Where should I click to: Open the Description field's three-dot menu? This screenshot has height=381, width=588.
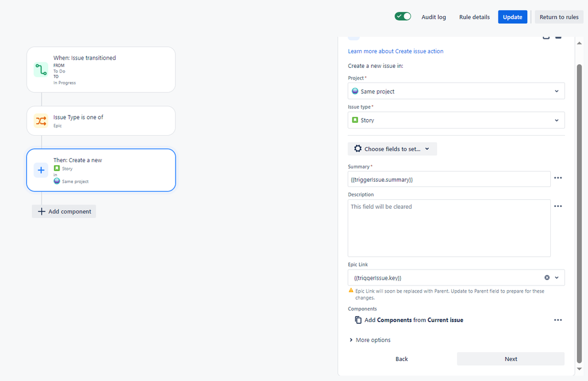coord(558,206)
